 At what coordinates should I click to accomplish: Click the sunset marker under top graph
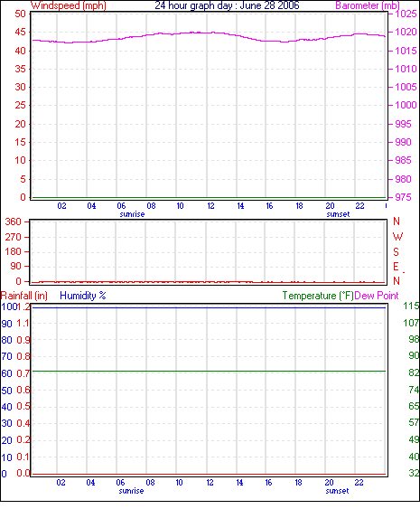click(338, 214)
